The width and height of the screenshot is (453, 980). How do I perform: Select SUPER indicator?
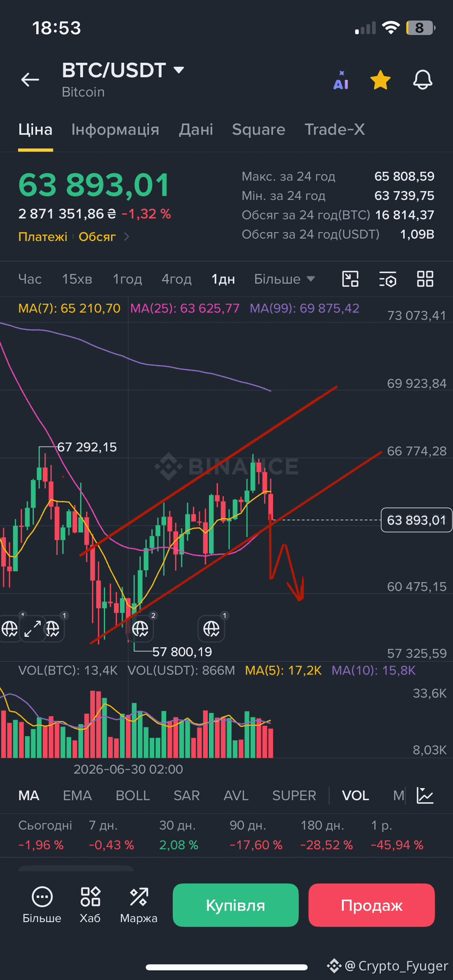coord(294,796)
